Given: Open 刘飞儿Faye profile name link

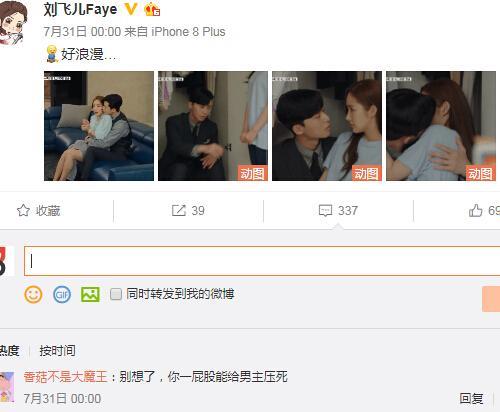Looking at the screenshot, I should point(80,9).
